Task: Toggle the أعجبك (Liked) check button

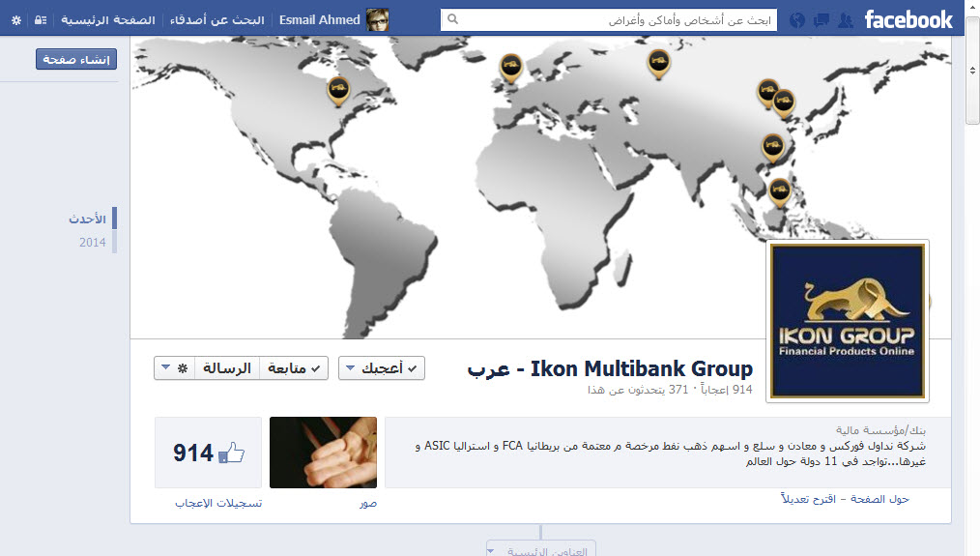Action: pos(382,367)
